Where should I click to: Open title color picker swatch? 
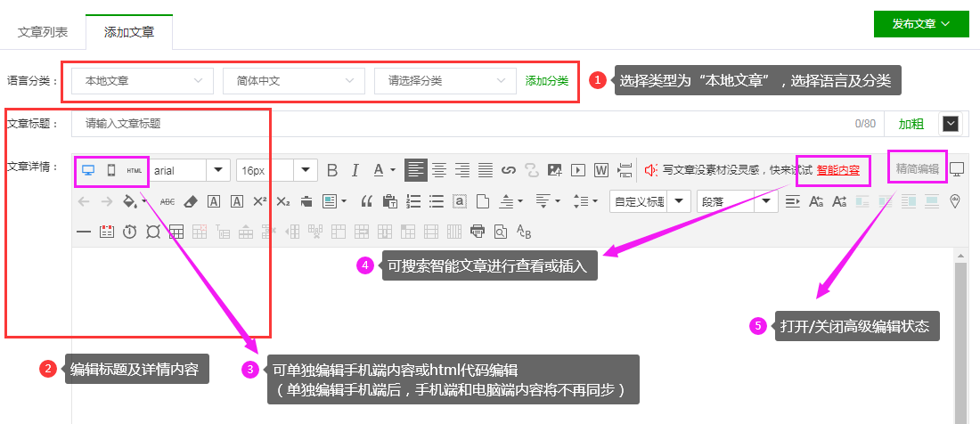950,124
